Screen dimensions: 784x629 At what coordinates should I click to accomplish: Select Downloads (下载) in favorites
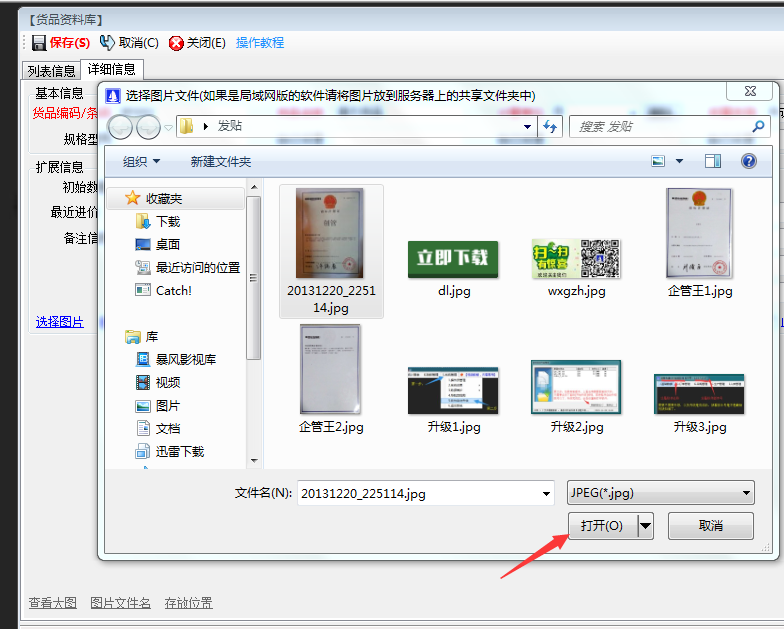coord(168,221)
